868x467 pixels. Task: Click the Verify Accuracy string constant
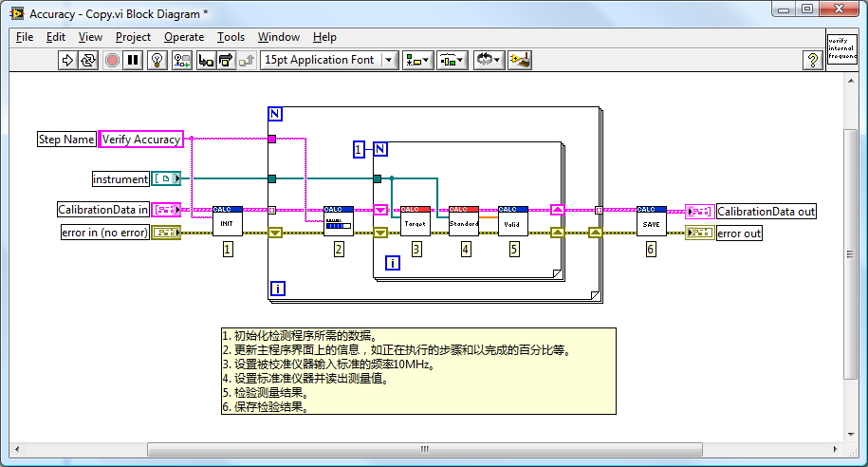click(140, 140)
